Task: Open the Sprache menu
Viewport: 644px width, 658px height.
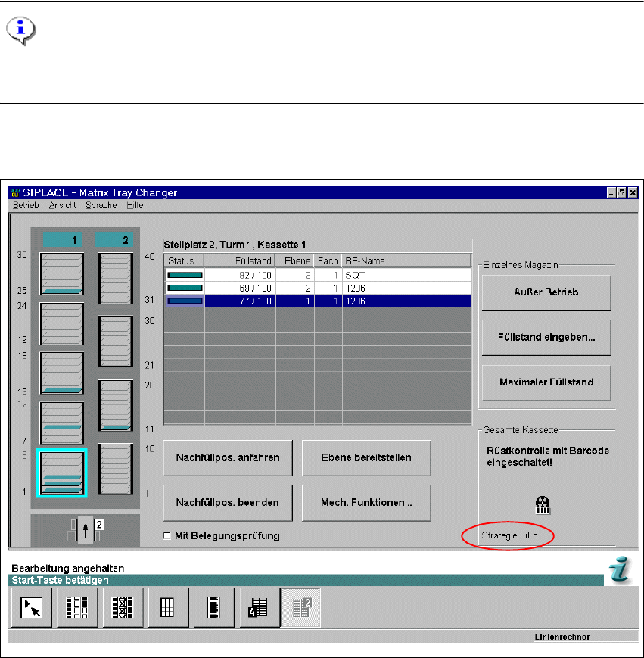Action: [x=101, y=205]
